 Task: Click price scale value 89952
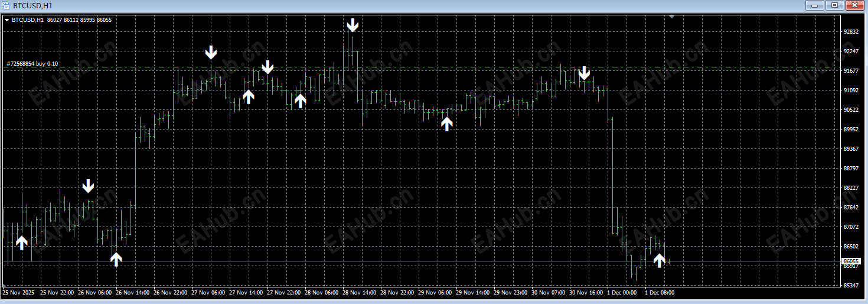coord(851,130)
